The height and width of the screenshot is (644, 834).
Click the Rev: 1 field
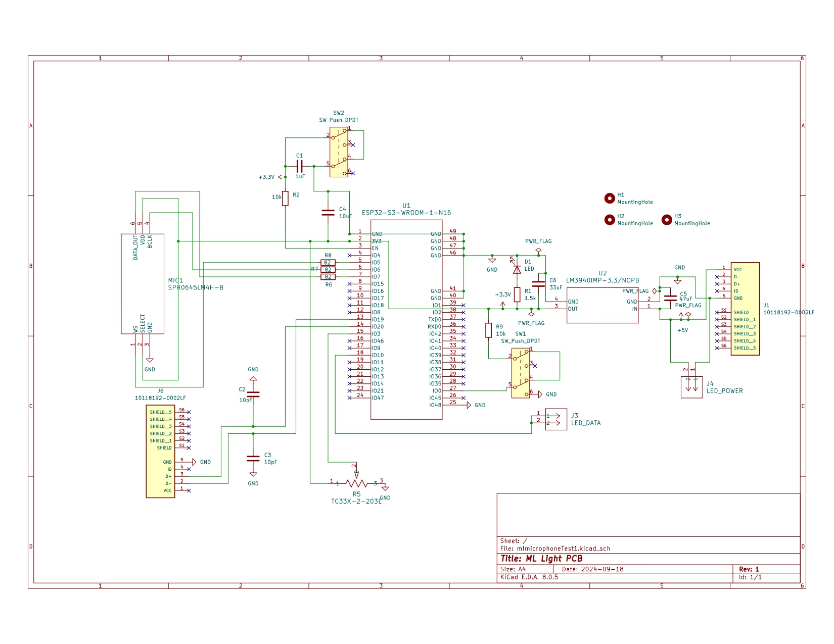[749, 569]
